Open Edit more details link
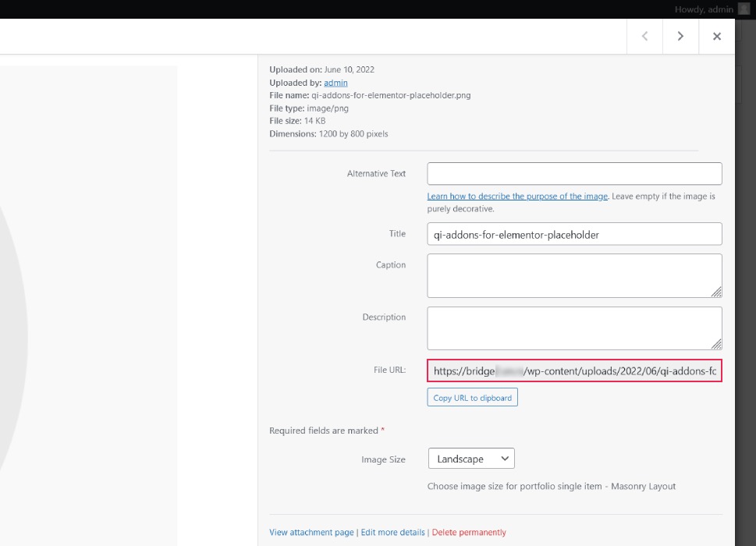The image size is (756, 546). pyautogui.click(x=393, y=532)
